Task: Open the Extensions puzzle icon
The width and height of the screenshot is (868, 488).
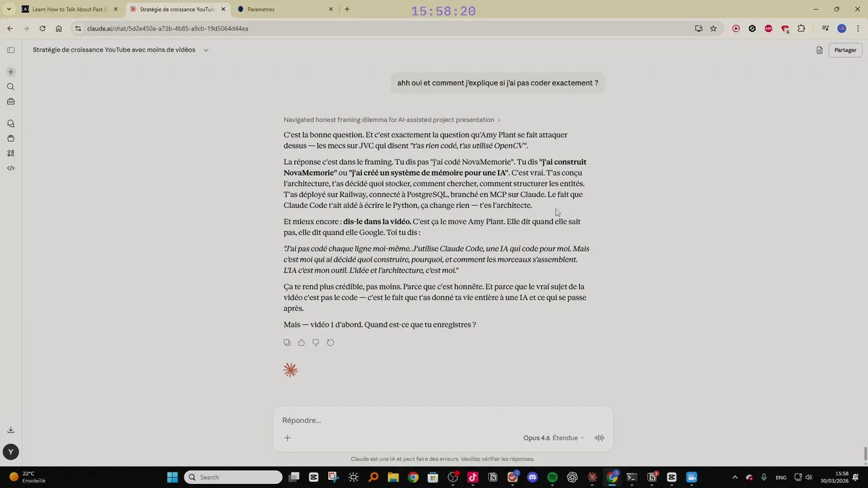Action: pos(801,28)
